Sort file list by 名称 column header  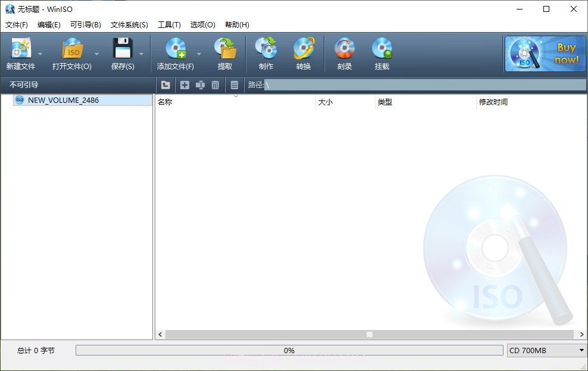[x=234, y=102]
